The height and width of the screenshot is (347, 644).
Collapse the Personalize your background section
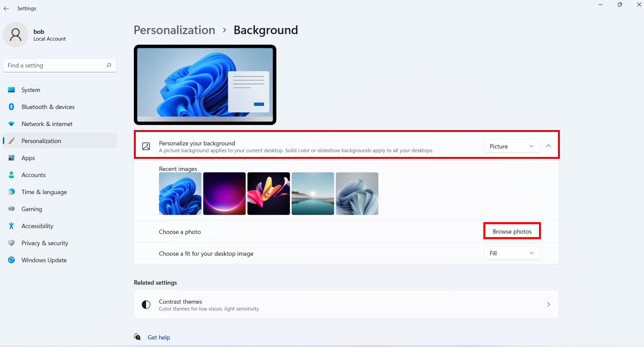(548, 146)
